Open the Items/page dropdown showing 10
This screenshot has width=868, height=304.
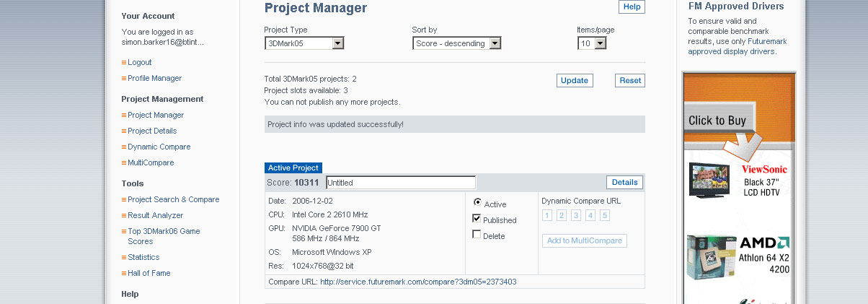(x=592, y=43)
